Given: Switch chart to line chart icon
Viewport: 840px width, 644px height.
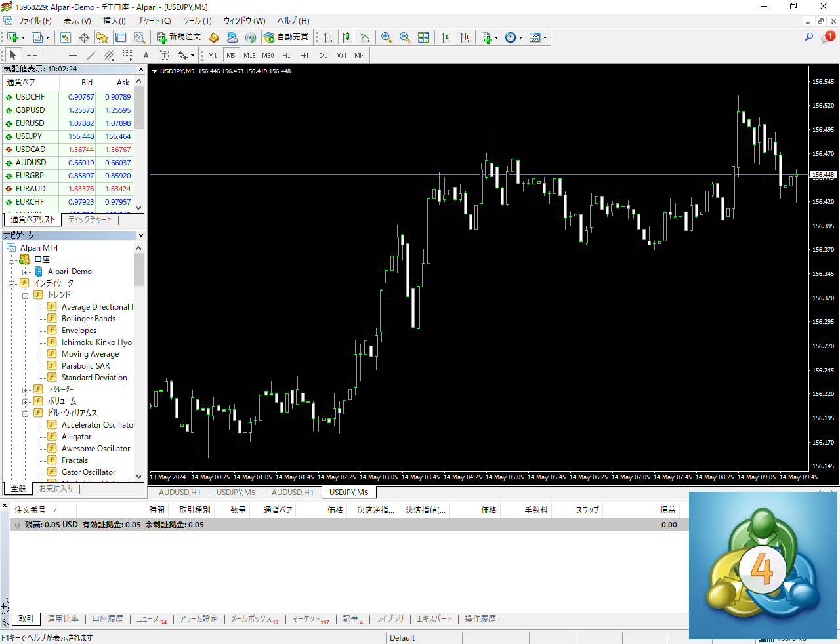Looking at the screenshot, I should coord(365,37).
